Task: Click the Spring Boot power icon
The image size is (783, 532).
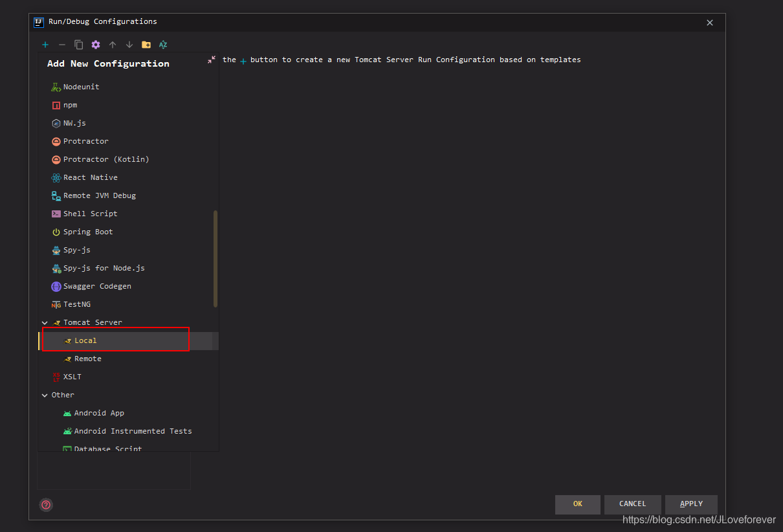Action: tap(56, 232)
